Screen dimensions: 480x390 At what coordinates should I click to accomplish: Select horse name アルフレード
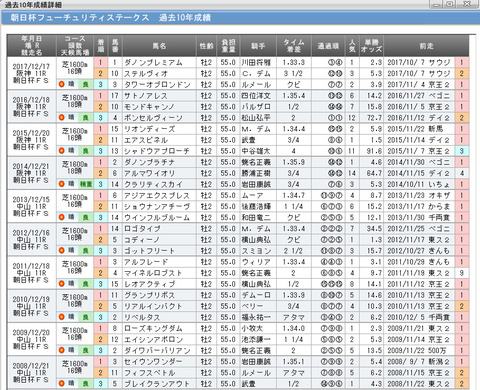(x=146, y=262)
